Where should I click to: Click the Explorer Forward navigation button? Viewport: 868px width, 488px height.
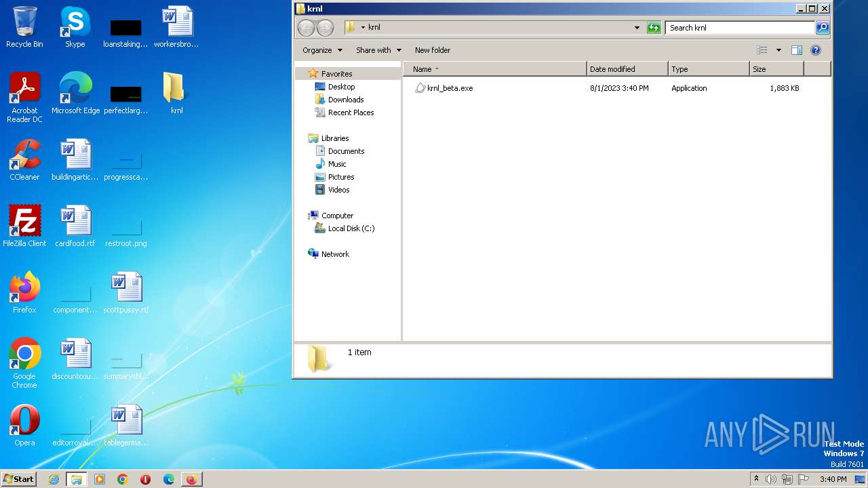click(325, 28)
